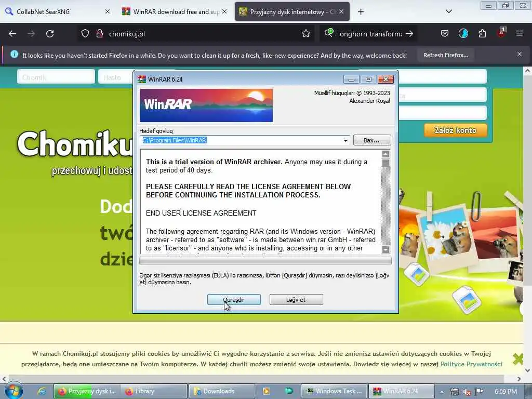532x399 pixels.
Task: Click the Ləğv et cancel button
Action: click(296, 300)
